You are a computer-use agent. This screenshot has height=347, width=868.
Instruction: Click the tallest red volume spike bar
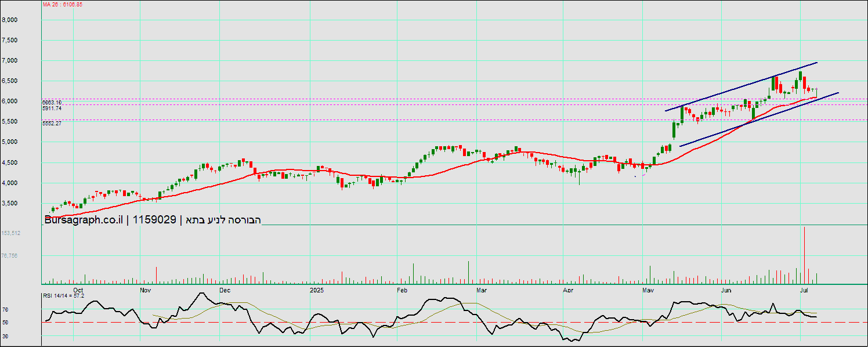(804, 255)
